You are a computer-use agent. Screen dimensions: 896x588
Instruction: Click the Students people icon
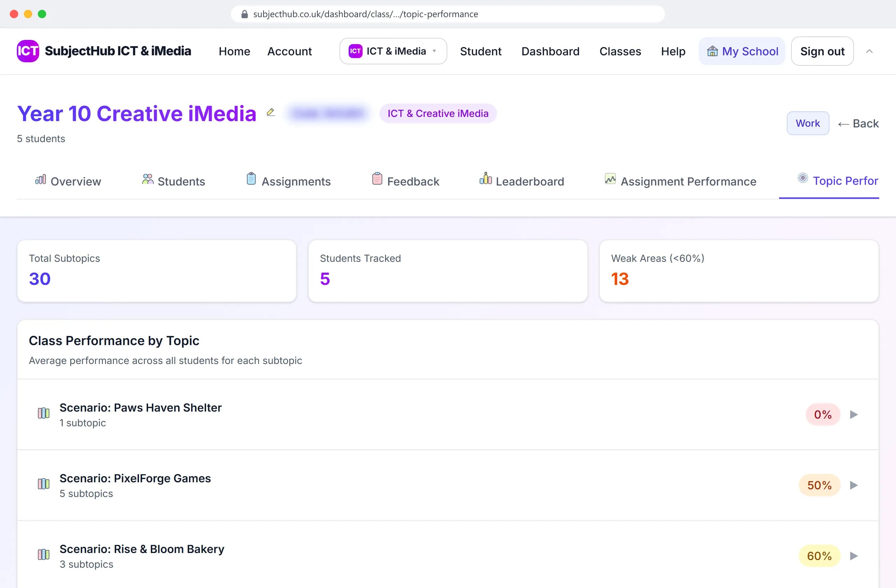click(x=148, y=179)
